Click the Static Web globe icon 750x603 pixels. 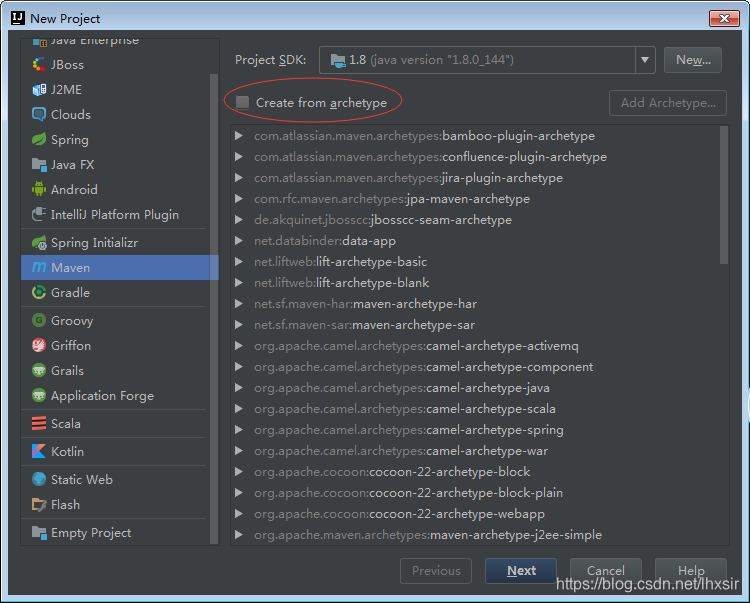click(39, 479)
